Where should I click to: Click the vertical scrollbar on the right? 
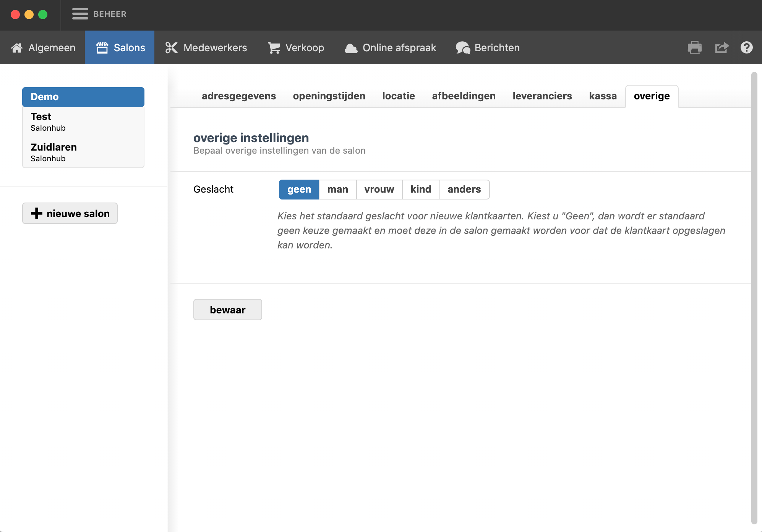(754, 298)
